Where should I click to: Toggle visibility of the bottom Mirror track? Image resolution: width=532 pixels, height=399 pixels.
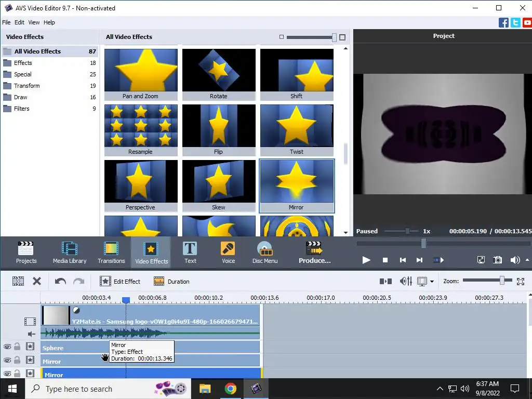pos(7,374)
